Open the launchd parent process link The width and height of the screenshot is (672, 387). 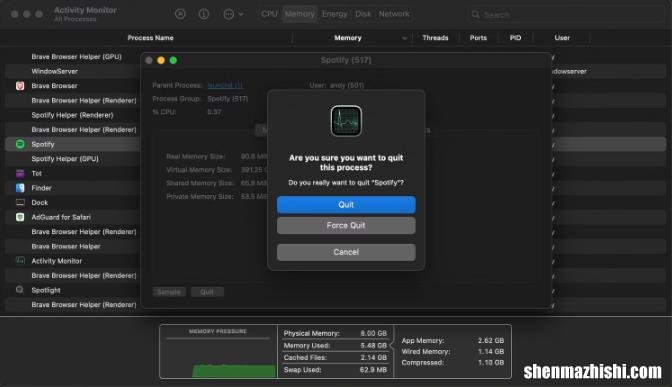[225, 85]
